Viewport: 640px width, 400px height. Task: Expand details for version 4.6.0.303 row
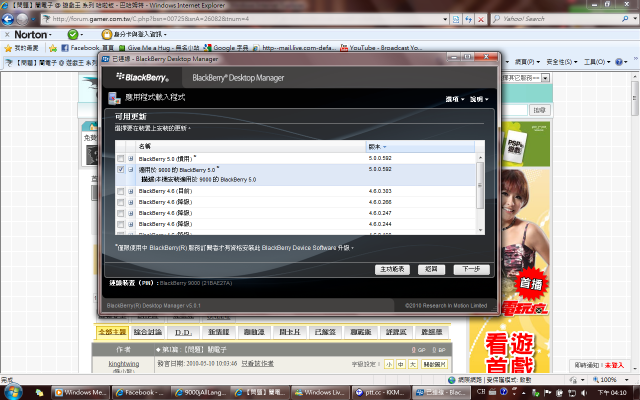(131, 191)
